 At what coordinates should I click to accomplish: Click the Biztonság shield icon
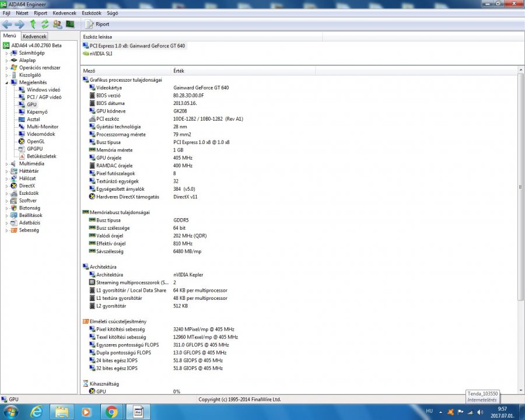pyautogui.click(x=14, y=208)
